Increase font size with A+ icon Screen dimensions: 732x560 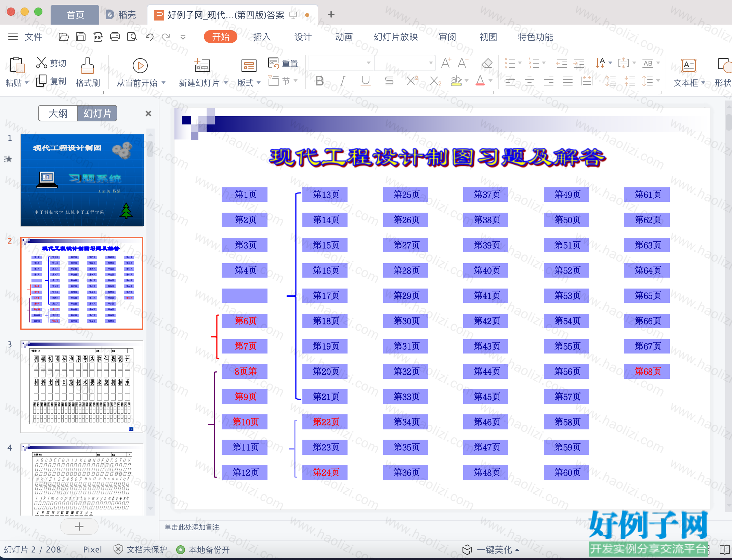click(x=446, y=63)
